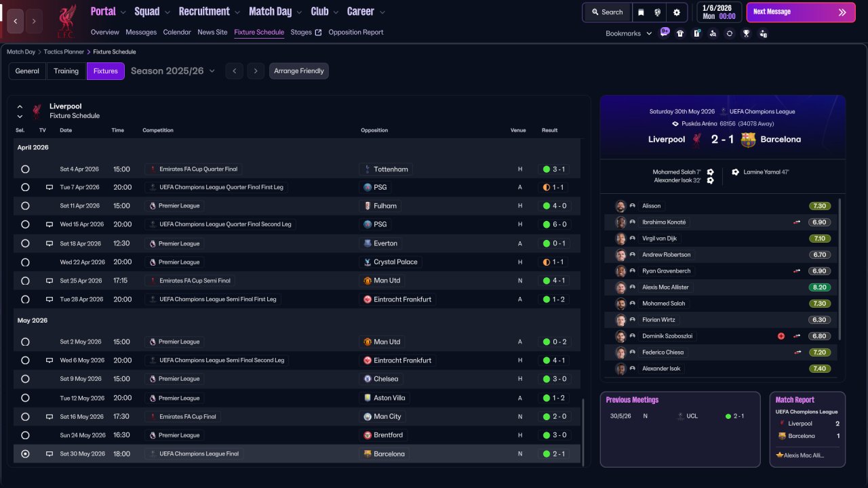Click the green result dot on the Fulham row
This screenshot has height=488, width=868.
tap(546, 206)
